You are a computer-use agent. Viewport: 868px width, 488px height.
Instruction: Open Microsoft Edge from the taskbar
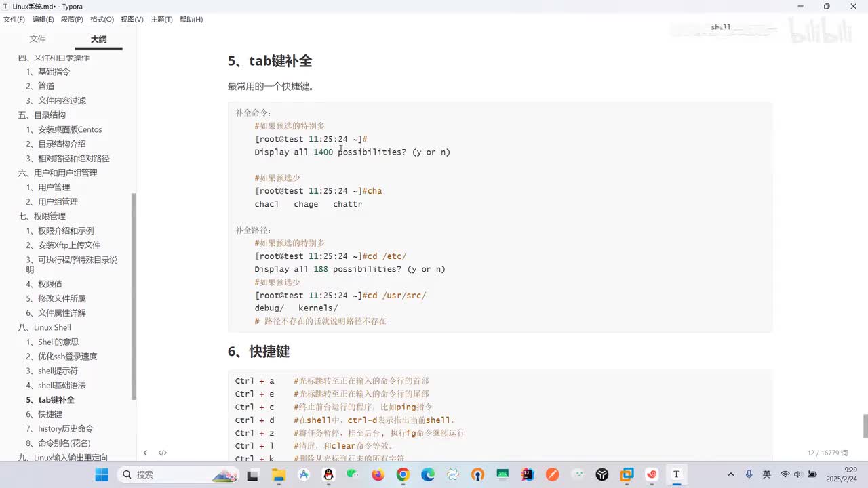pyautogui.click(x=428, y=474)
